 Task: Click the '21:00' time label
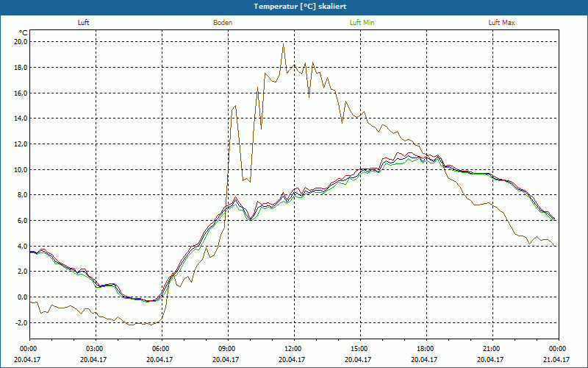click(x=490, y=349)
